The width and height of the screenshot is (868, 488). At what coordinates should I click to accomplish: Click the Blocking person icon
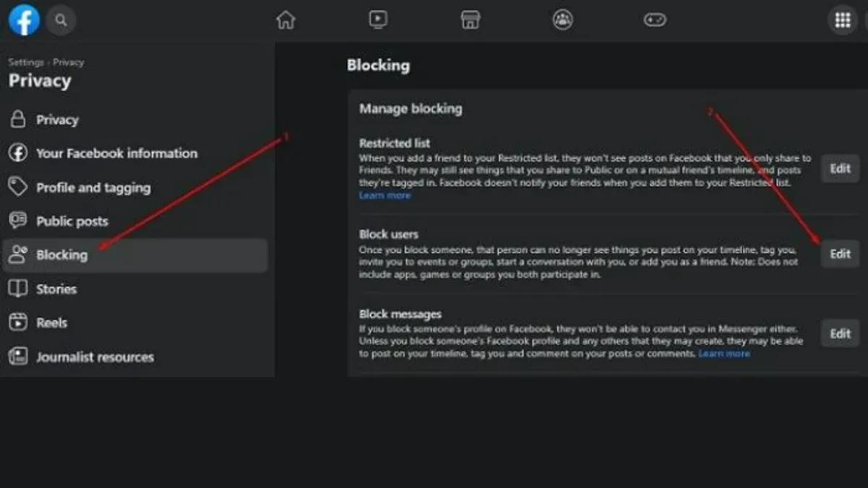coord(17,254)
